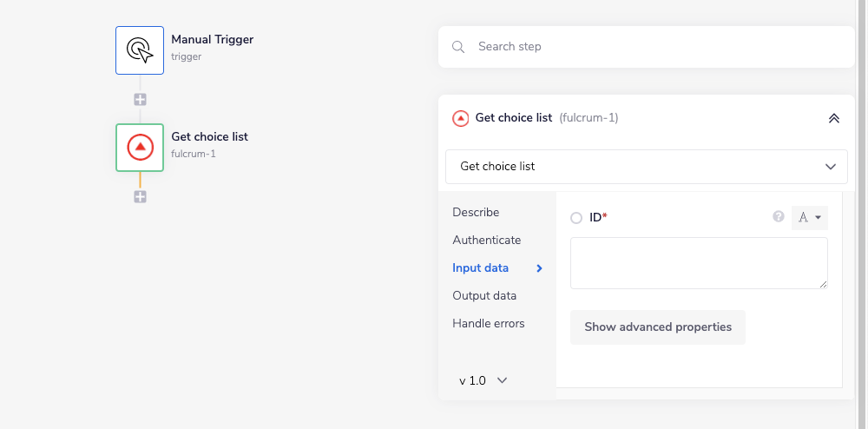Viewport: 868px width, 429px height.
Task: Collapse the Get choice list panel
Action: (833, 118)
